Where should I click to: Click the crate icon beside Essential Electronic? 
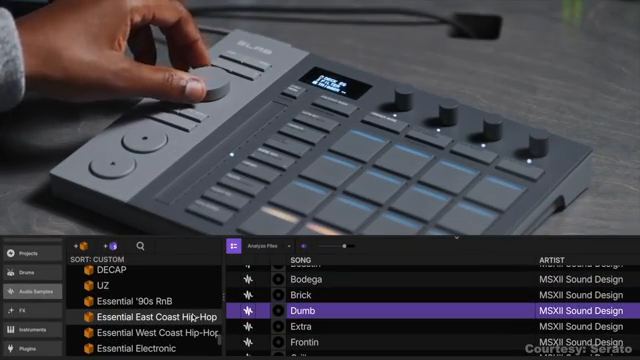click(89, 349)
